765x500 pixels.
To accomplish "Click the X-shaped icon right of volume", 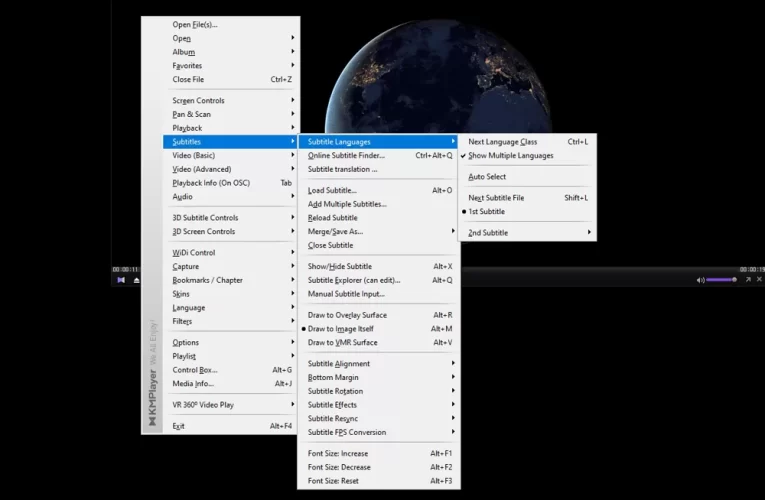I will click(759, 280).
